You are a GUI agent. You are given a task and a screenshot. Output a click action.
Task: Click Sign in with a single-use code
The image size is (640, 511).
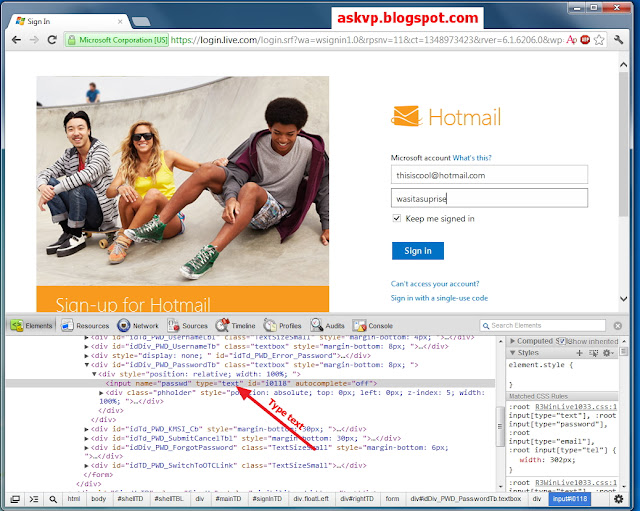[439, 298]
